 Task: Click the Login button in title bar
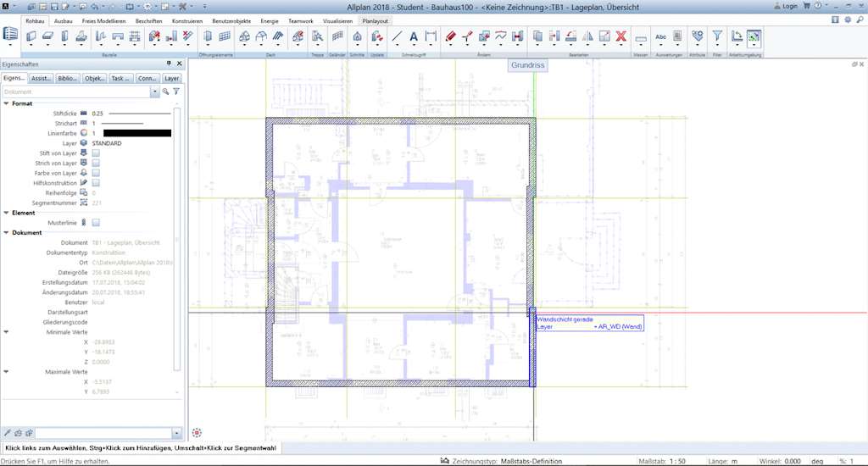pos(787,5)
